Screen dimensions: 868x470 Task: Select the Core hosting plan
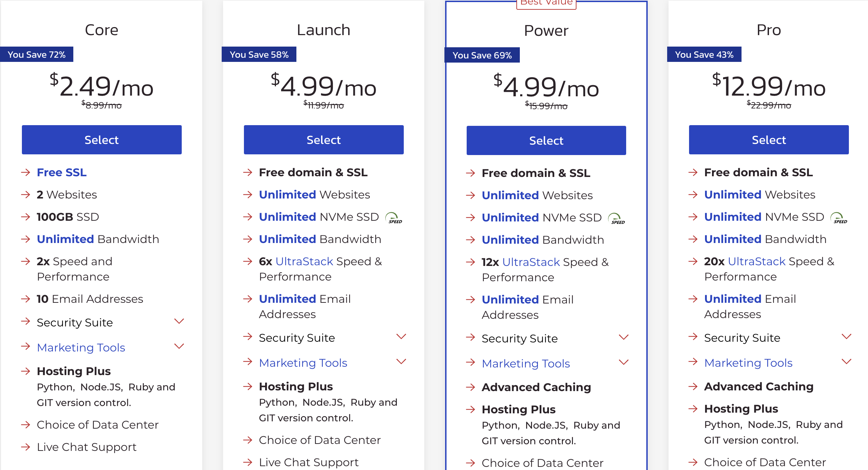click(x=101, y=140)
